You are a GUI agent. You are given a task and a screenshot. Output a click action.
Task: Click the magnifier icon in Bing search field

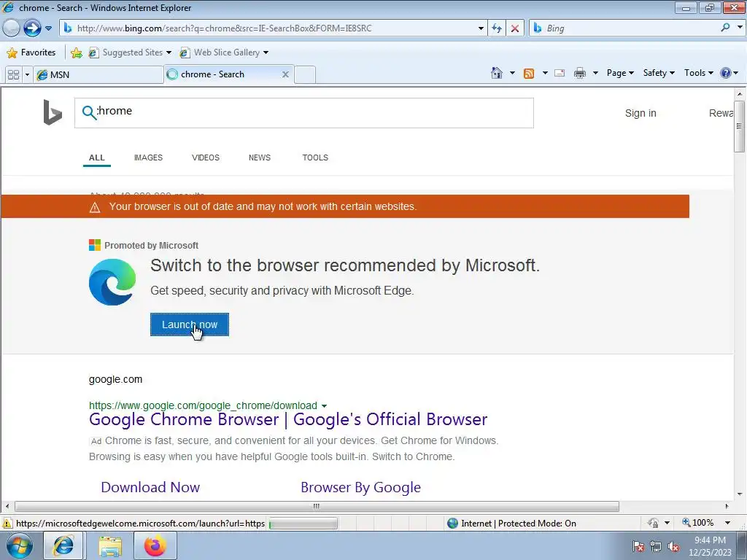pos(89,112)
